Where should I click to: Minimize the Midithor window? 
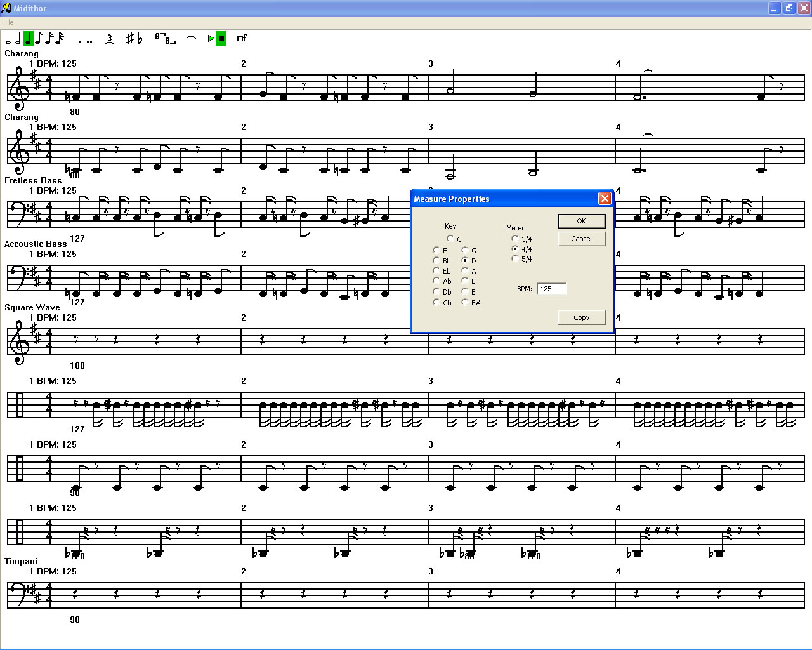pyautogui.click(x=775, y=8)
